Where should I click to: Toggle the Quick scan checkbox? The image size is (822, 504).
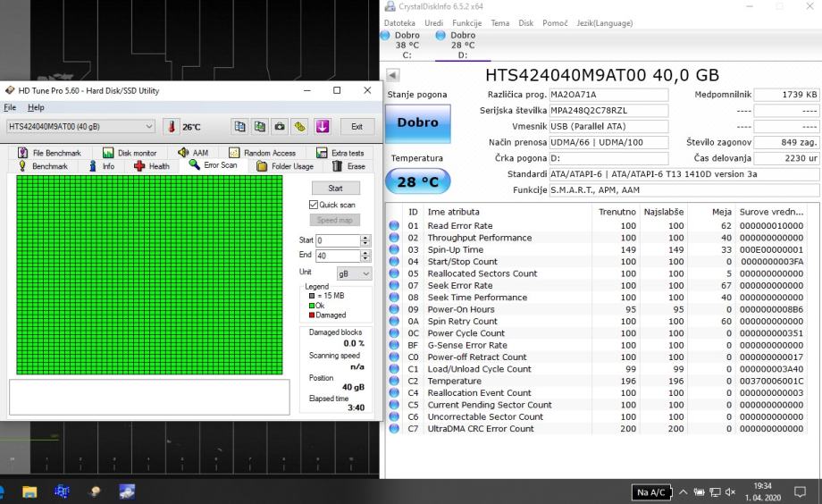click(314, 205)
